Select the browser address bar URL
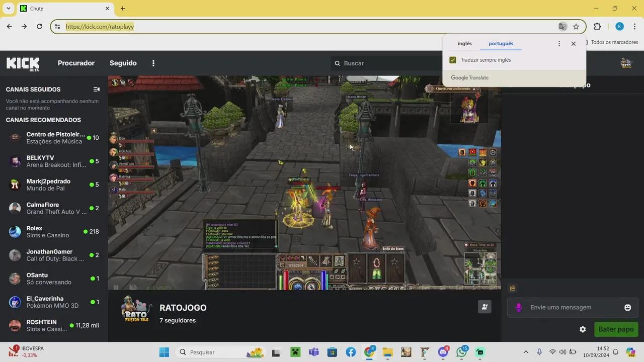The height and width of the screenshot is (362, 644). point(100,27)
